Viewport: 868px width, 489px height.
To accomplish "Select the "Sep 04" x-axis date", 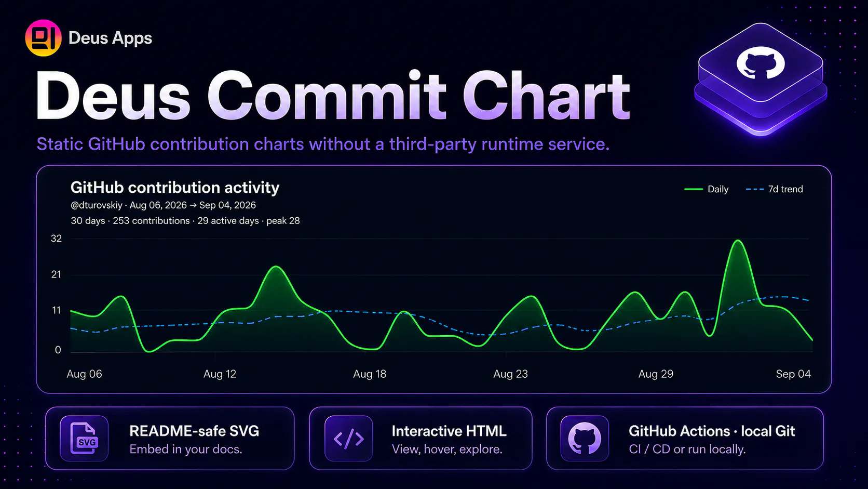I will click(x=793, y=374).
